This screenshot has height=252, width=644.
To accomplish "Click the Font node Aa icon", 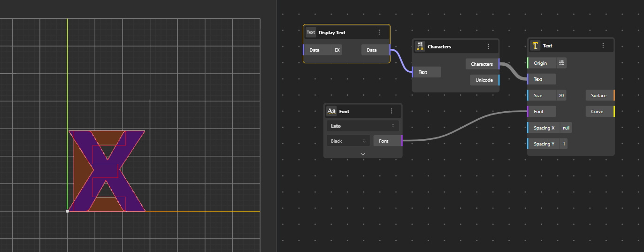I will pyautogui.click(x=331, y=111).
